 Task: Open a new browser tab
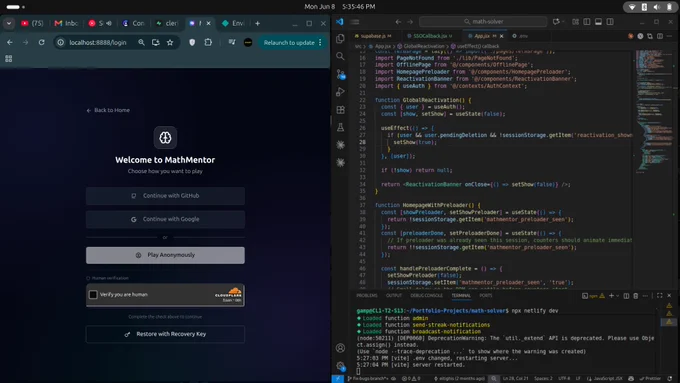258,23
